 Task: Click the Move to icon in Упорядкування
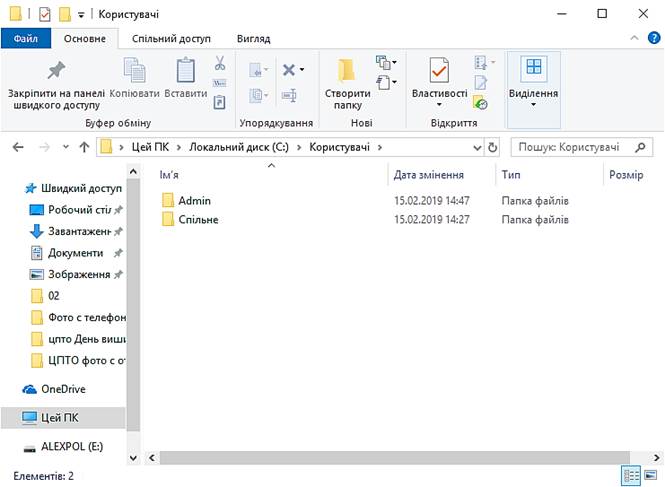256,70
